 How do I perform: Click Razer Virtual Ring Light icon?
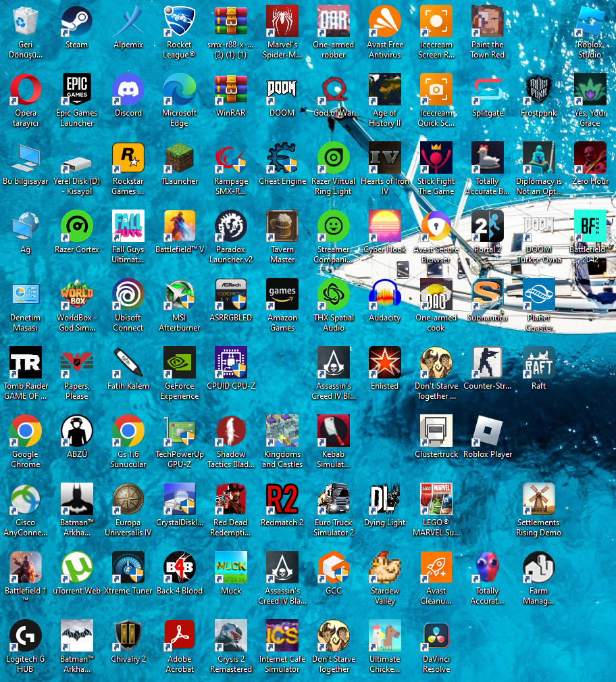tap(334, 158)
